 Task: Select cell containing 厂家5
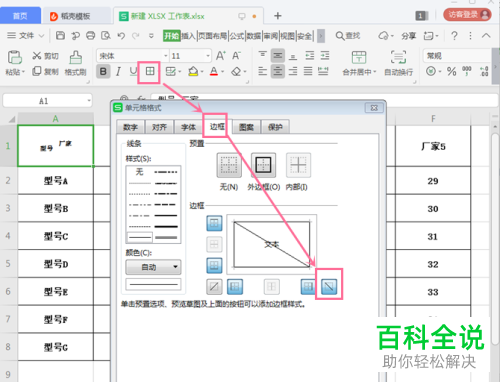point(433,146)
